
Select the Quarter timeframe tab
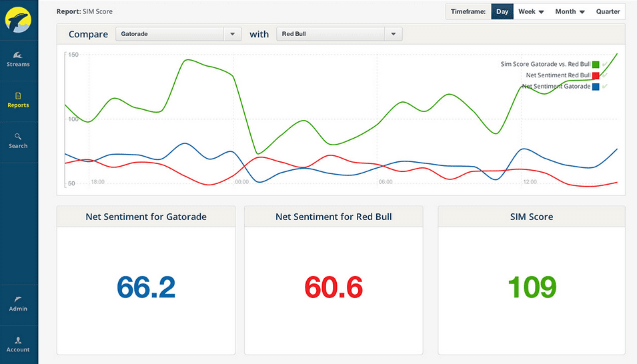coord(608,11)
